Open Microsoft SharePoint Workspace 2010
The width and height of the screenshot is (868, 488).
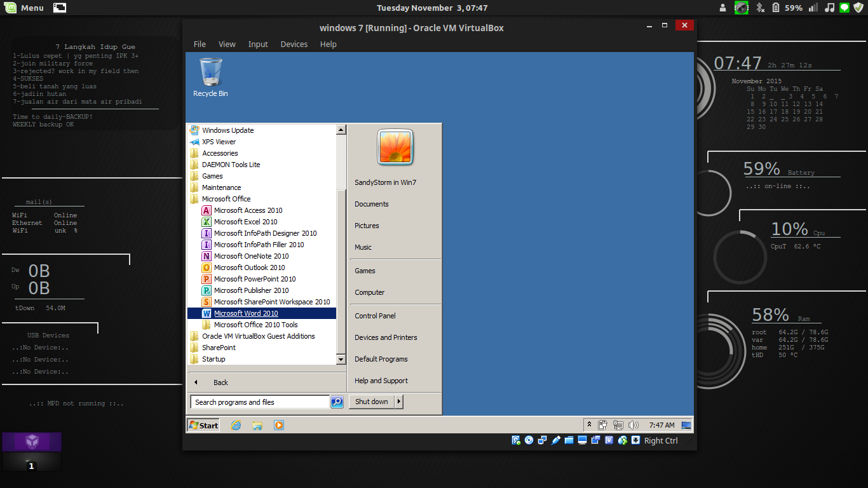(x=266, y=302)
